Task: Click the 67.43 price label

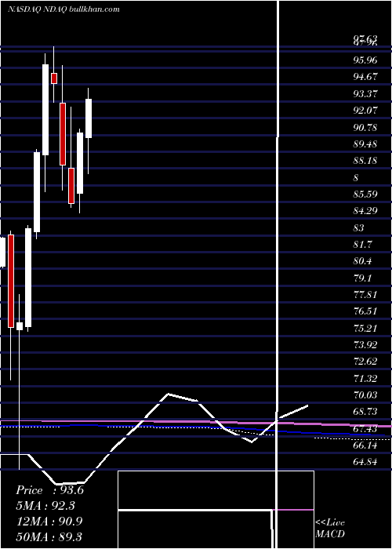Action: coord(365,429)
